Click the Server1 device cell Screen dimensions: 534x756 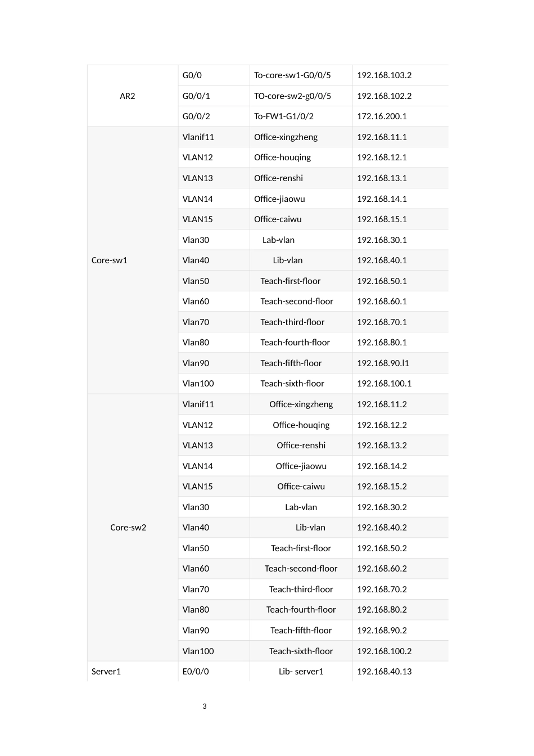pyautogui.click(x=106, y=672)
